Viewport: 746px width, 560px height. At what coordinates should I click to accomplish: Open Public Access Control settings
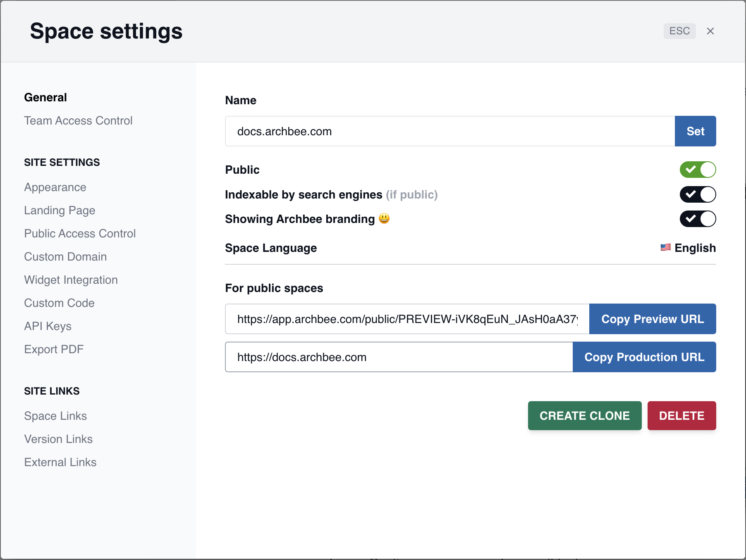pyautogui.click(x=80, y=234)
